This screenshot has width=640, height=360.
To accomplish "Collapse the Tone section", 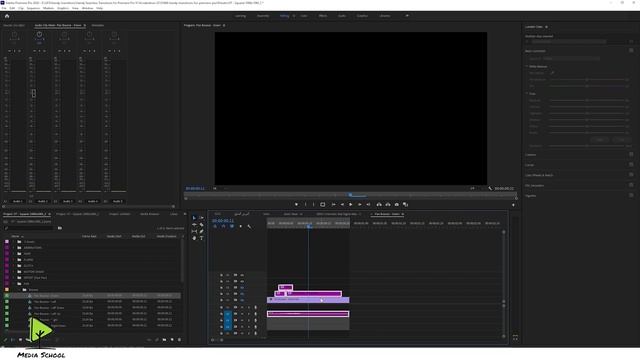I will coord(527,93).
